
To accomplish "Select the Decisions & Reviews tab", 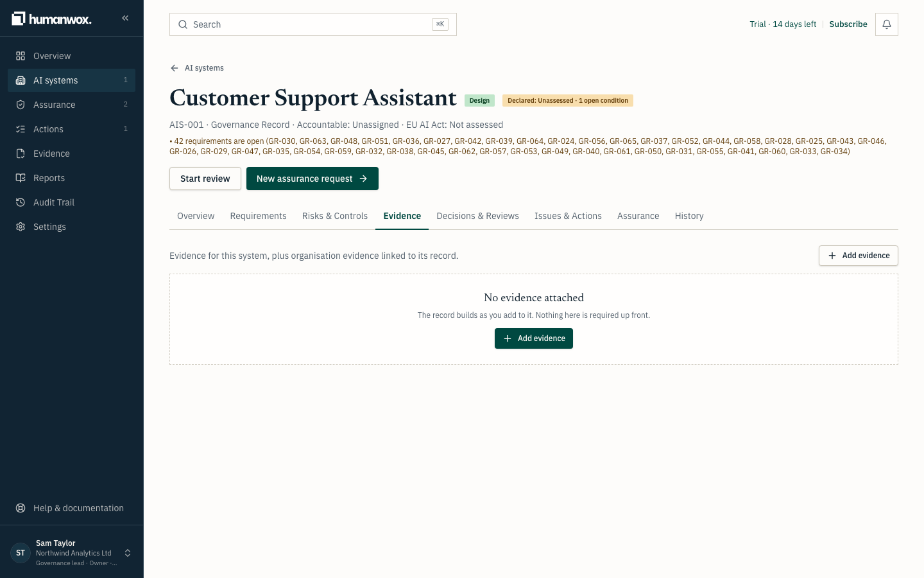I will (477, 216).
